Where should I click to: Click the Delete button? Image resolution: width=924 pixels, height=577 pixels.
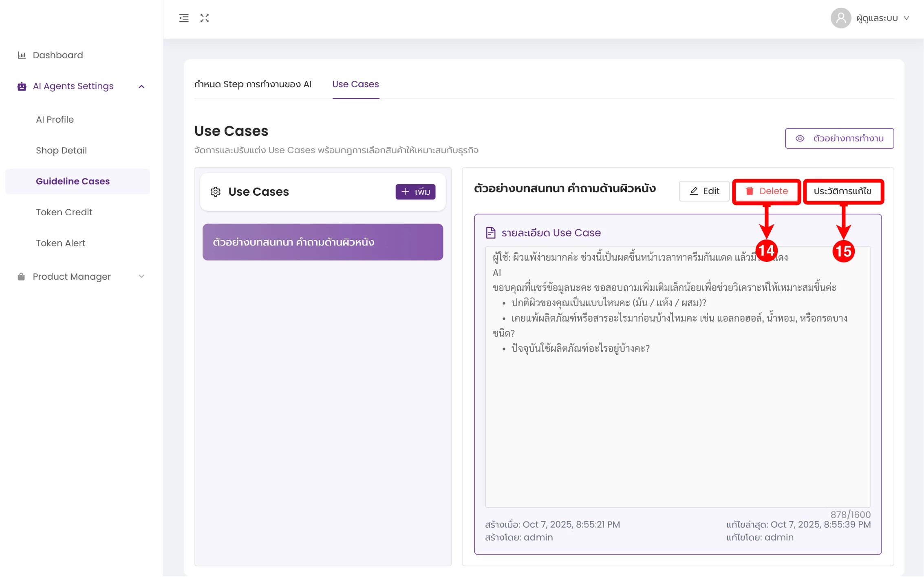coord(766,191)
